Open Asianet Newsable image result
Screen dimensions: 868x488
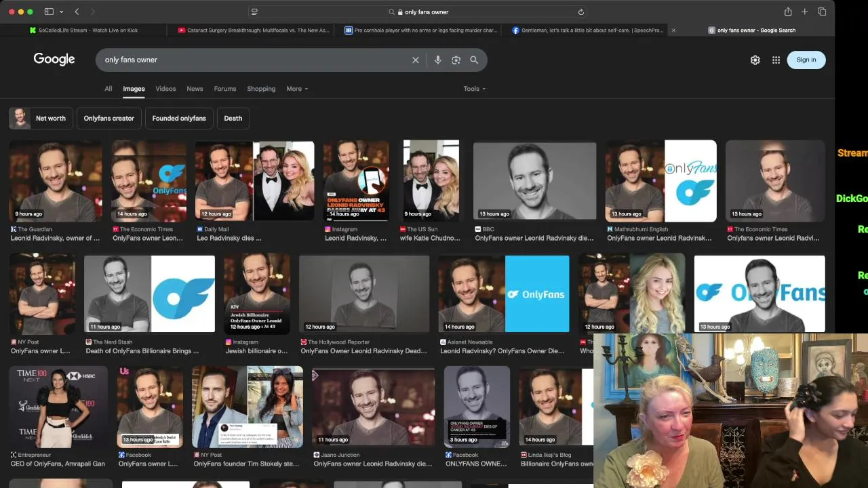504,294
